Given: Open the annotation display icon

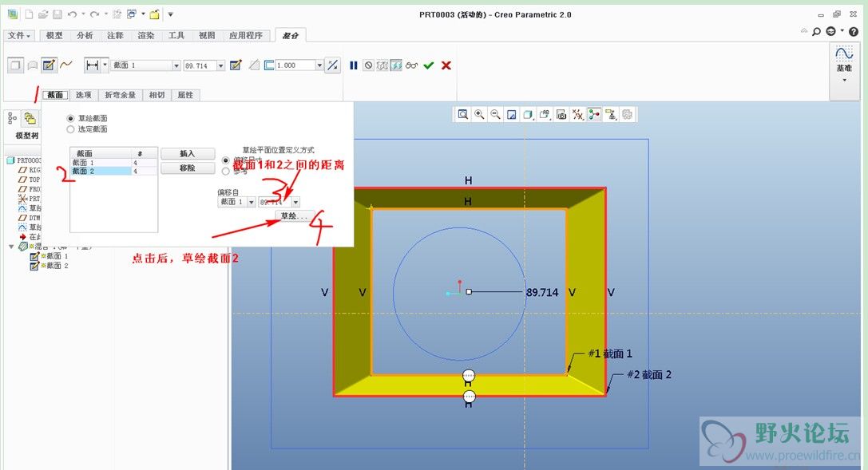Looking at the screenshot, I should [611, 114].
